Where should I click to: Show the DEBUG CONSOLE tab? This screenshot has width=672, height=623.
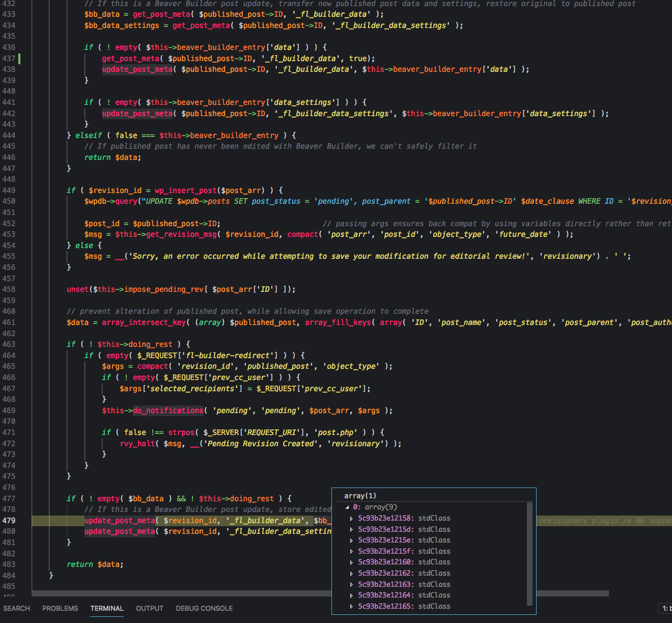click(204, 609)
